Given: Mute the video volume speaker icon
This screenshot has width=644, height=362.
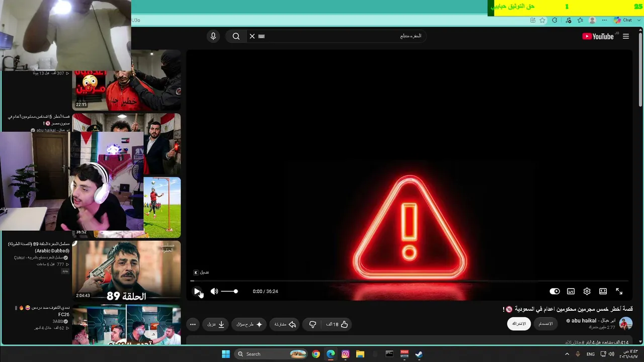Looking at the screenshot, I should coord(214,291).
